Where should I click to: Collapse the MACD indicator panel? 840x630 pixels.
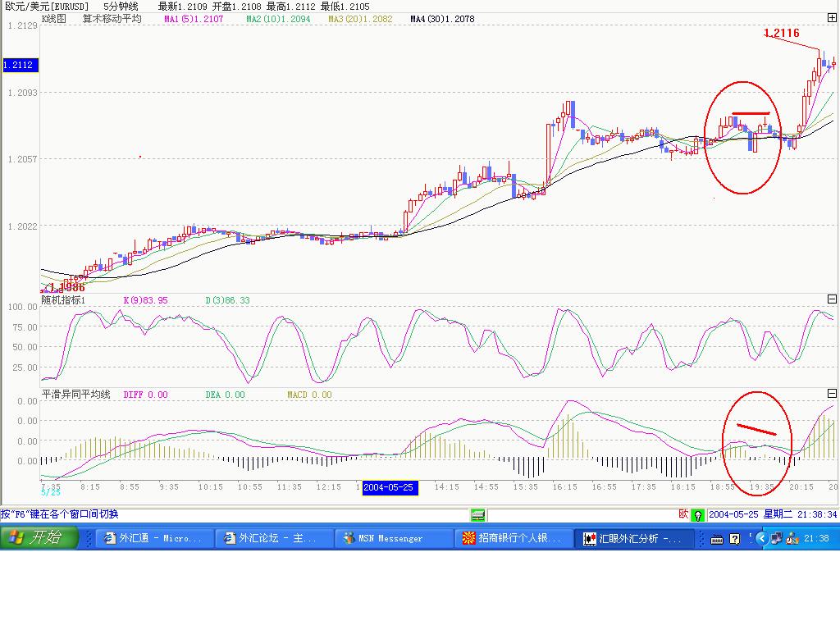832,393
